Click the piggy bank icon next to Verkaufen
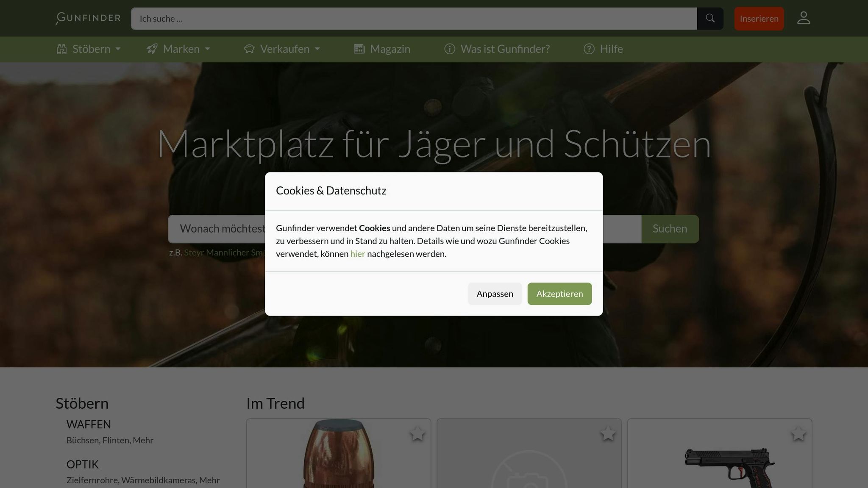This screenshot has width=868, height=488. click(x=249, y=49)
